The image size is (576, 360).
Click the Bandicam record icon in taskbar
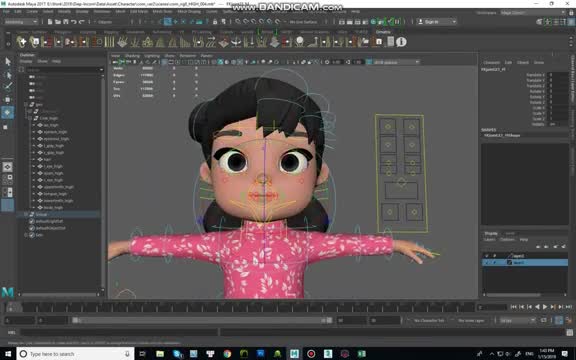tap(311, 354)
